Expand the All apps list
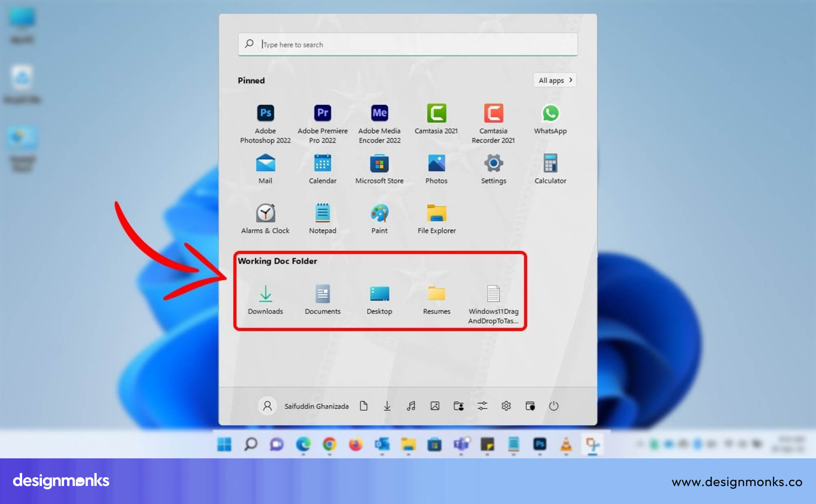Screen dimensions: 816x504 [554, 80]
